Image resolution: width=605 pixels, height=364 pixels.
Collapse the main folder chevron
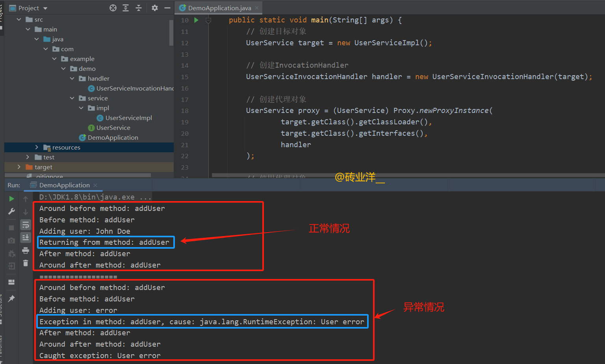(28, 29)
